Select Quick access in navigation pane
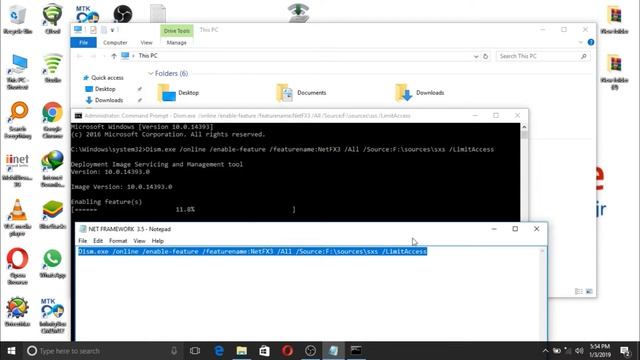The height and width of the screenshot is (360, 640). click(x=103, y=78)
